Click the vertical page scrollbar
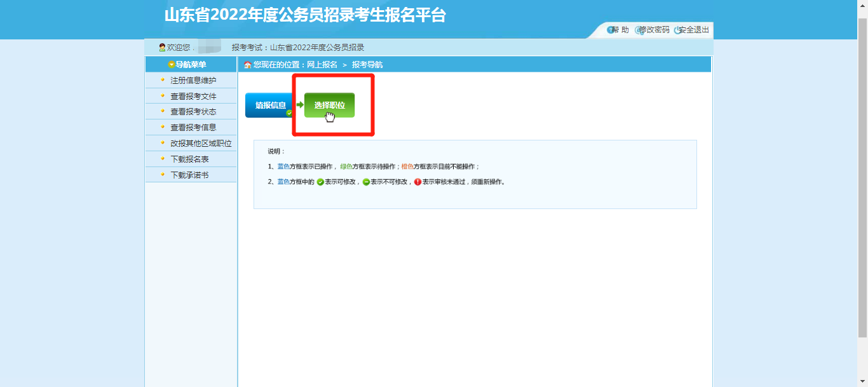This screenshot has height=387, width=868. [862, 178]
